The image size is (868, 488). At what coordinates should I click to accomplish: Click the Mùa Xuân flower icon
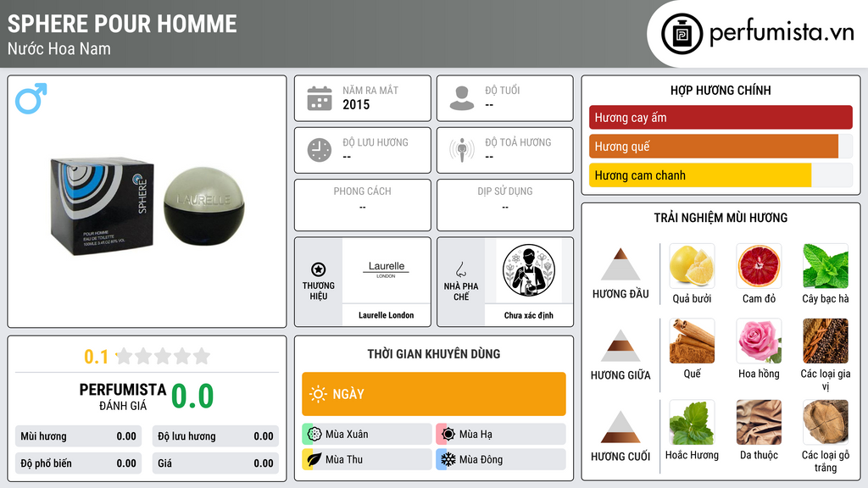pos(314,434)
